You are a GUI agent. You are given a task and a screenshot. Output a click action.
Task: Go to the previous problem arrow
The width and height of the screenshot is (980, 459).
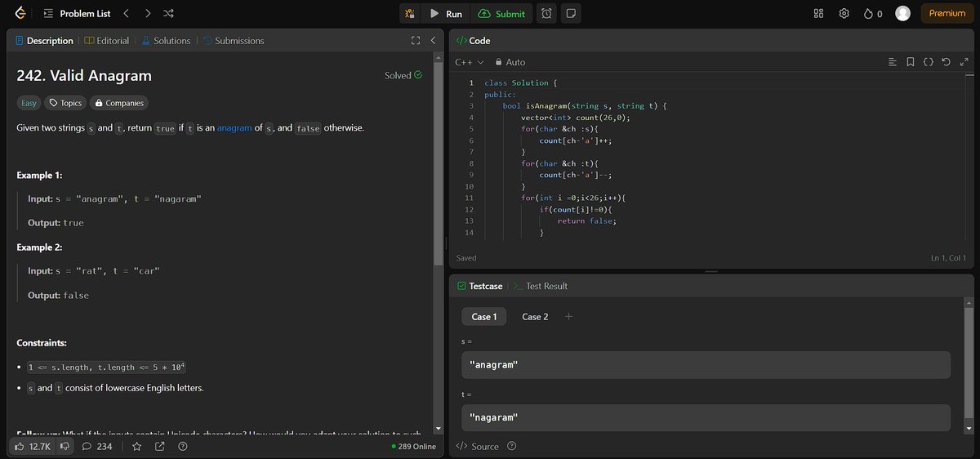[126, 14]
